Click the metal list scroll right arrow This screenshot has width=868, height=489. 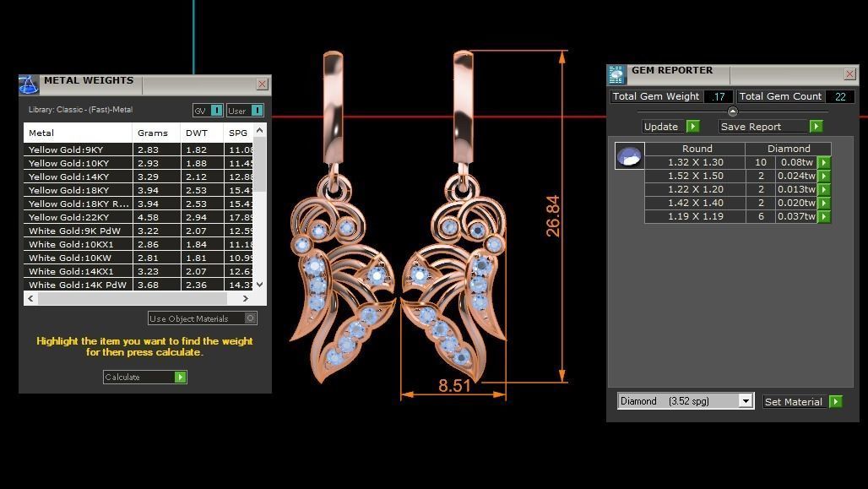point(246,298)
